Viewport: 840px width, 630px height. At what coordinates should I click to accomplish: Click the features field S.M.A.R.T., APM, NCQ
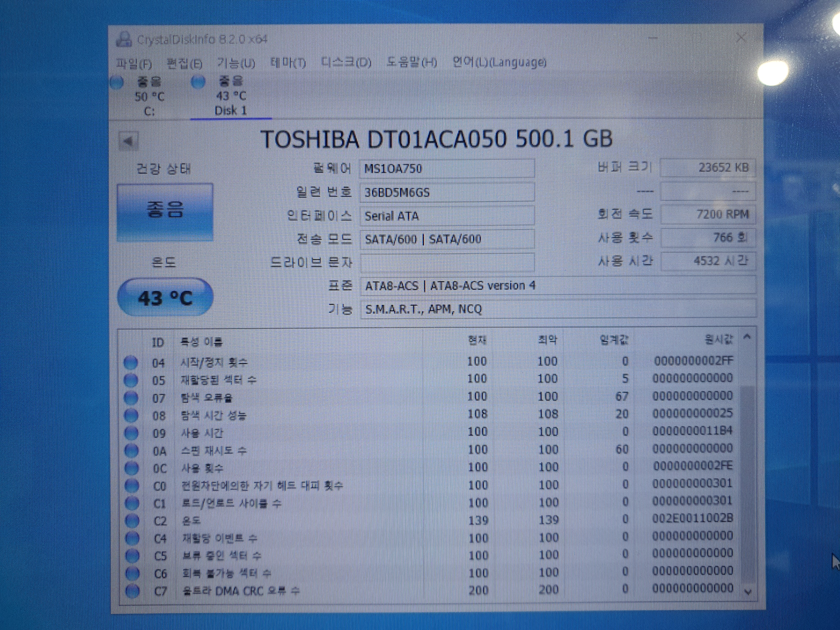coord(558,309)
